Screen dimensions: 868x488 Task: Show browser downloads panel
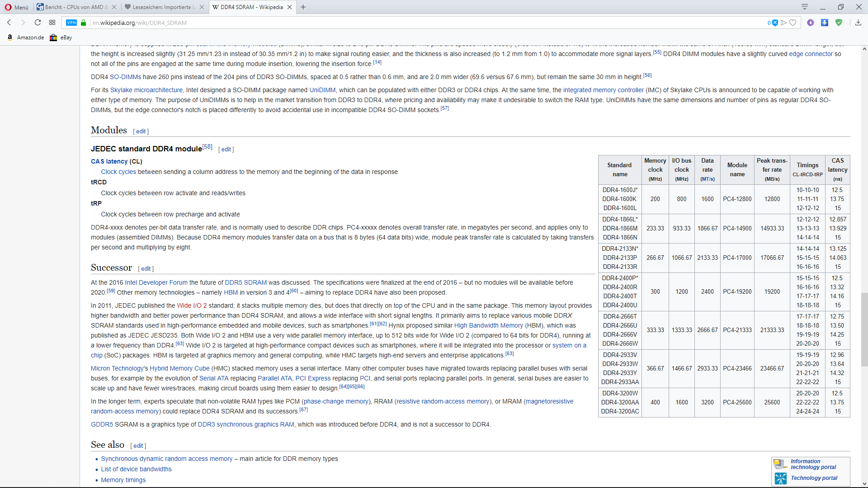click(x=858, y=23)
